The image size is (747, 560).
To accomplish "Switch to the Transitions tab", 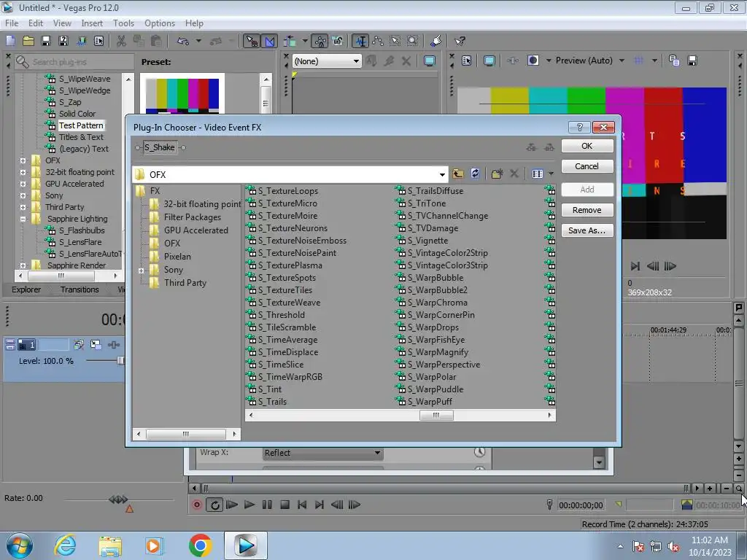I will pos(80,289).
